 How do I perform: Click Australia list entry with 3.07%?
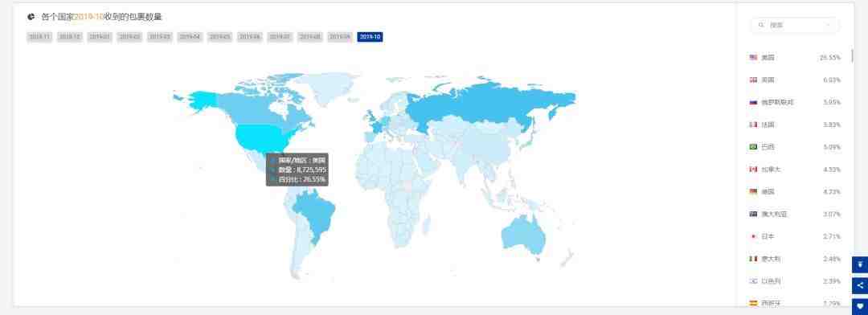[x=795, y=215]
